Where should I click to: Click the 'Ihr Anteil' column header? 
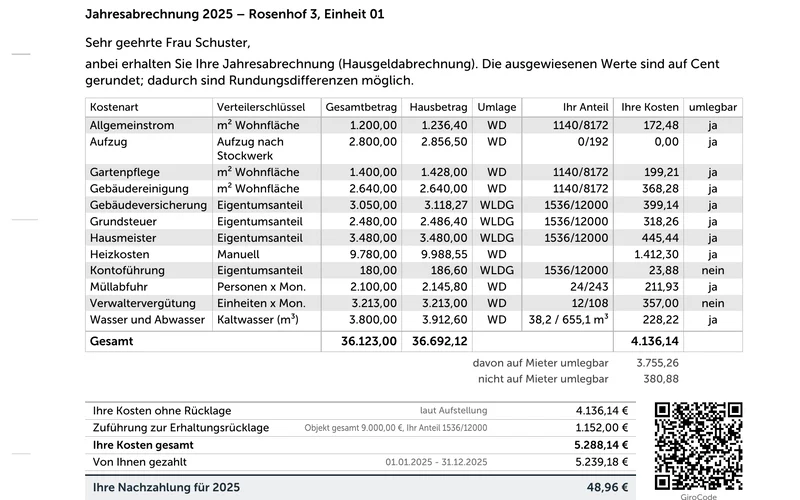(x=586, y=107)
